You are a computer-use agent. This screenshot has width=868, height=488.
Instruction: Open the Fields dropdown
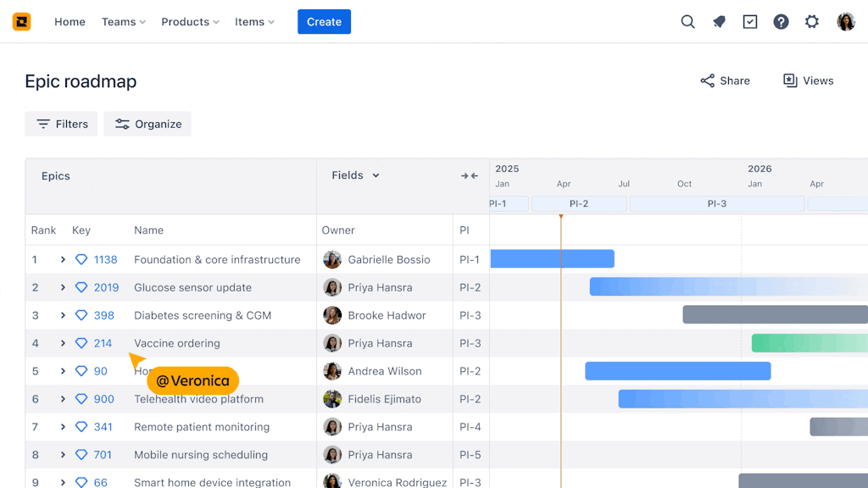354,175
